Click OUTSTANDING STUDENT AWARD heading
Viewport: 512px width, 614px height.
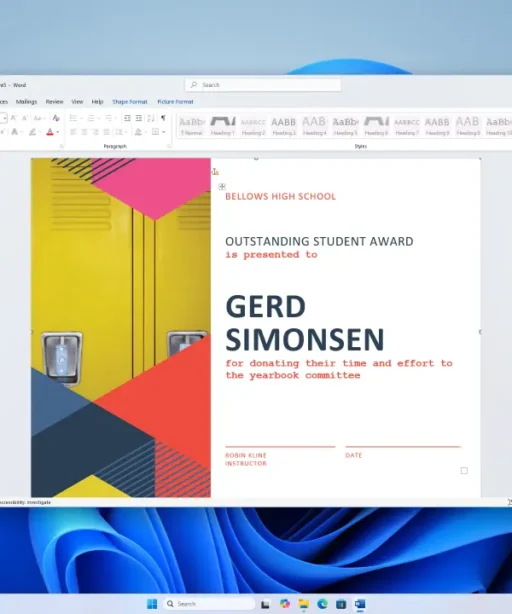pyautogui.click(x=319, y=241)
